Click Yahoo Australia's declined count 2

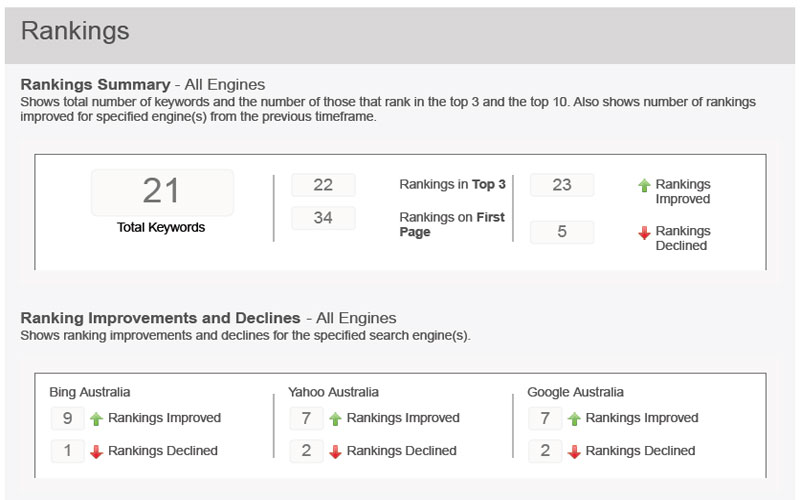click(x=306, y=451)
